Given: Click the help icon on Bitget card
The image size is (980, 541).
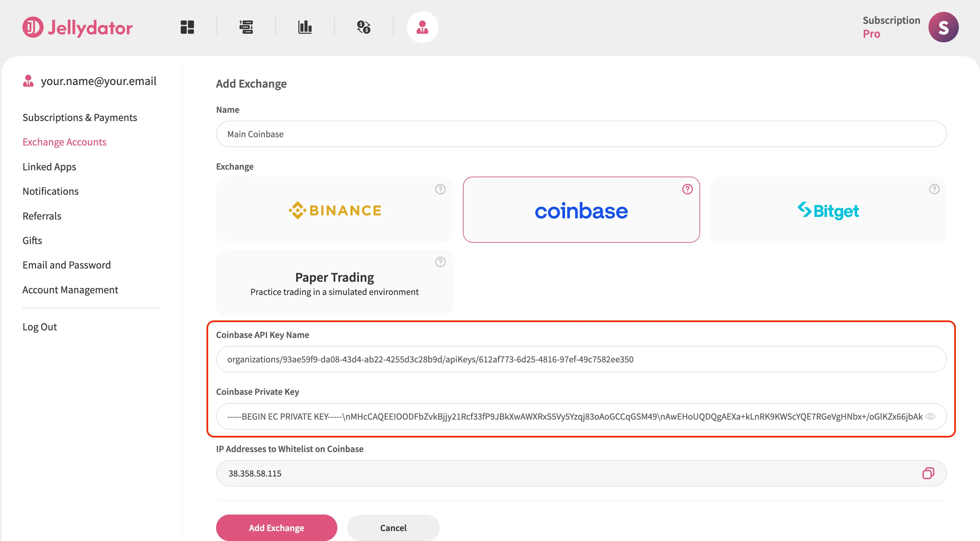Looking at the screenshot, I should [x=934, y=189].
